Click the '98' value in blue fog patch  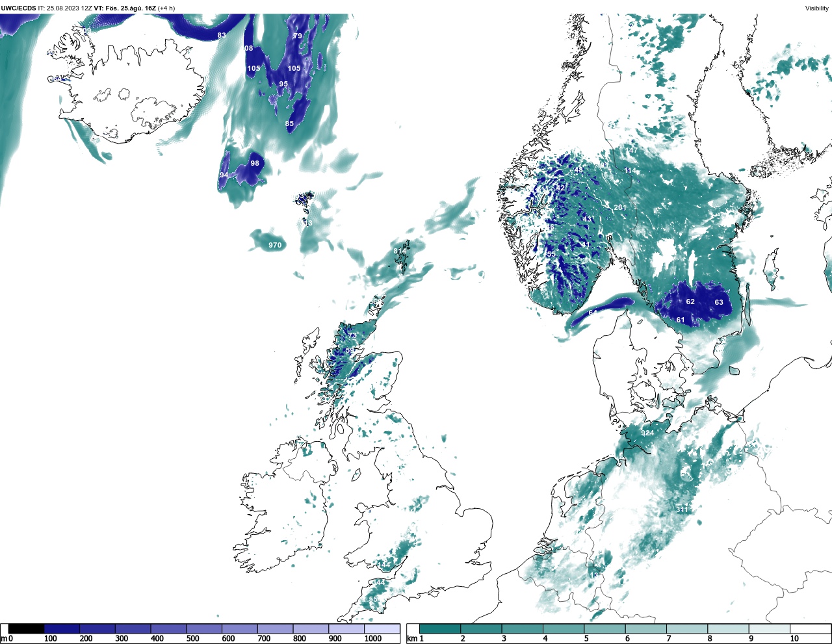(255, 163)
